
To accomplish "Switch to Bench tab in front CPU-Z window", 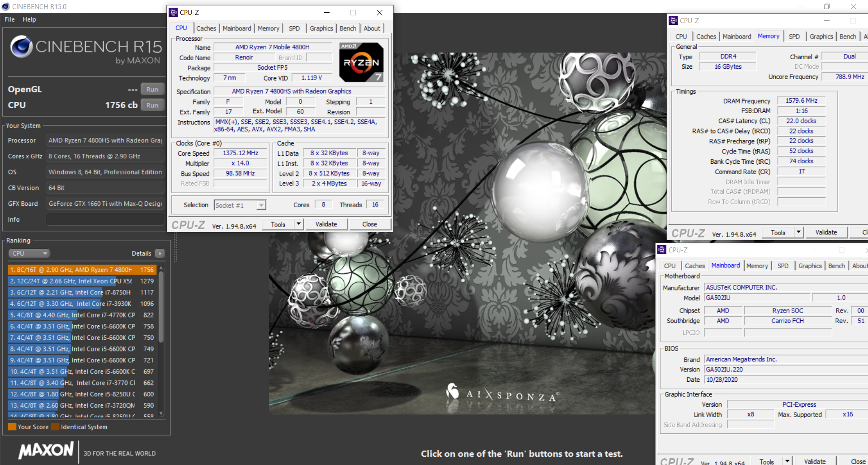I will click(348, 28).
